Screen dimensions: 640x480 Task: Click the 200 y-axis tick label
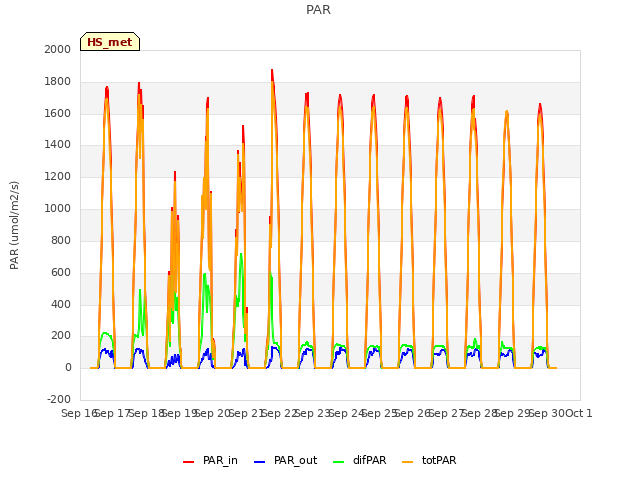coord(61,336)
